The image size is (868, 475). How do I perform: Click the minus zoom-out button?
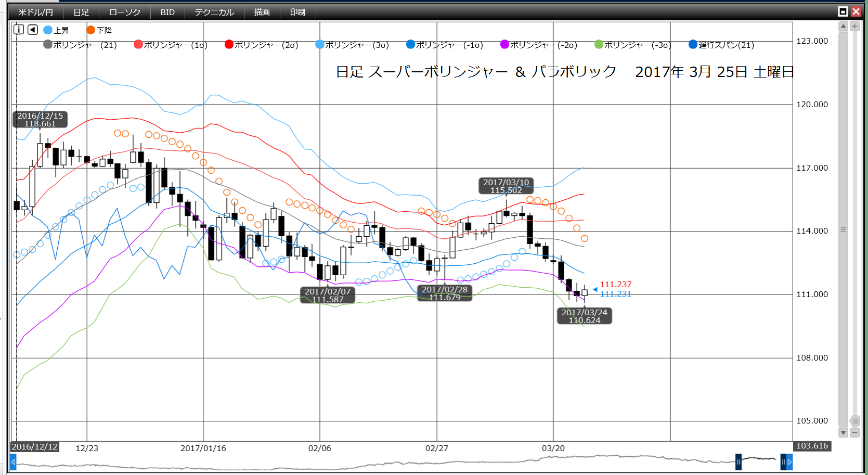coord(854,432)
